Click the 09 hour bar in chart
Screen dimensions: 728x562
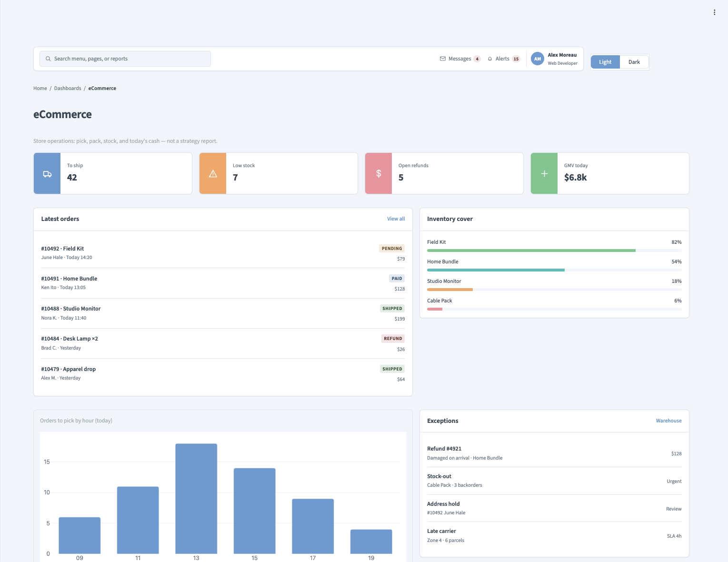tap(80, 535)
